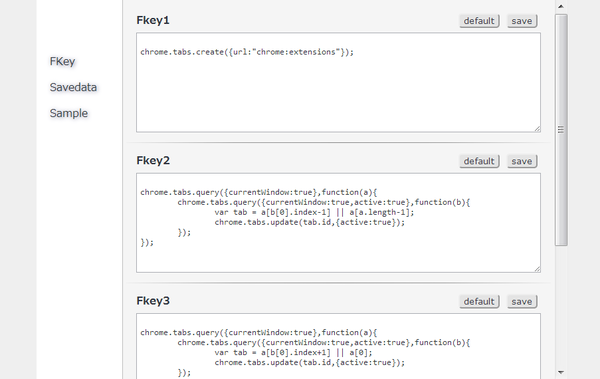Save the Fkey3 script

click(x=522, y=302)
